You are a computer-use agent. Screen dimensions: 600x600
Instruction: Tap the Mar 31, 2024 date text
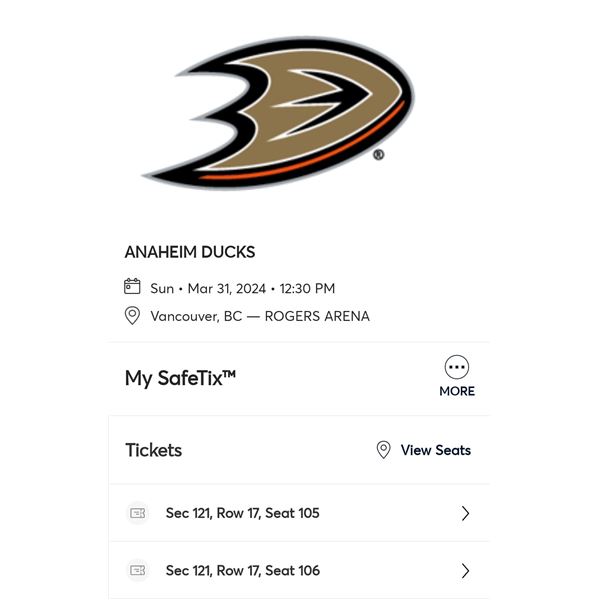pos(227,288)
